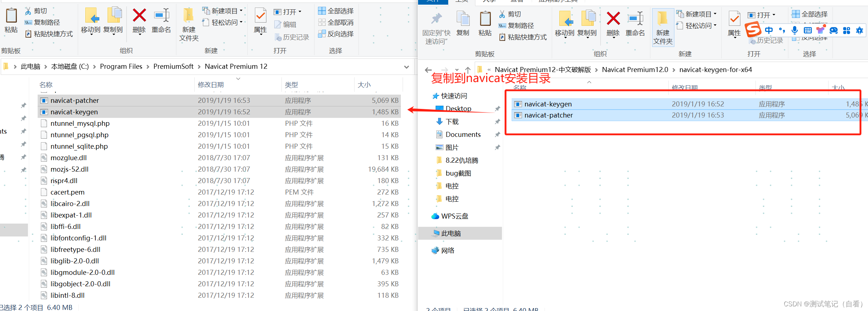Click navicat-keygen-for-x64 breadcrumb in right window
The image size is (868, 311).
tap(716, 70)
